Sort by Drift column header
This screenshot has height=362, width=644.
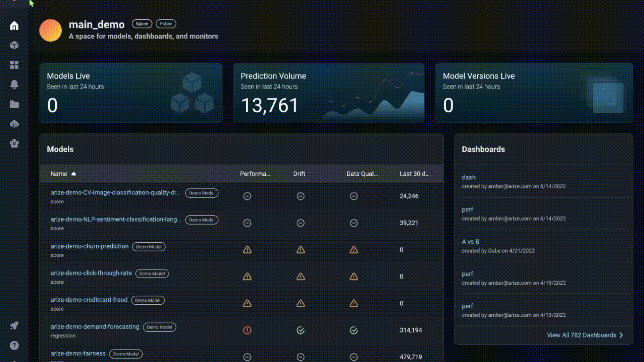pyautogui.click(x=299, y=174)
